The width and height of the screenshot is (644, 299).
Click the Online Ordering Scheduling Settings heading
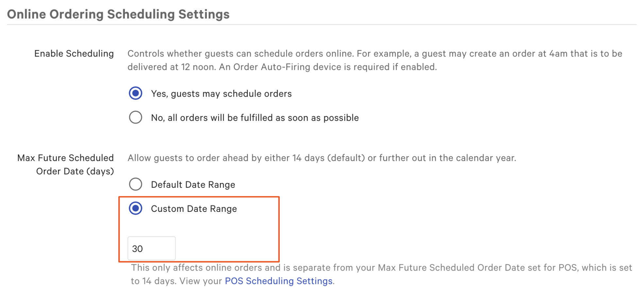(119, 14)
